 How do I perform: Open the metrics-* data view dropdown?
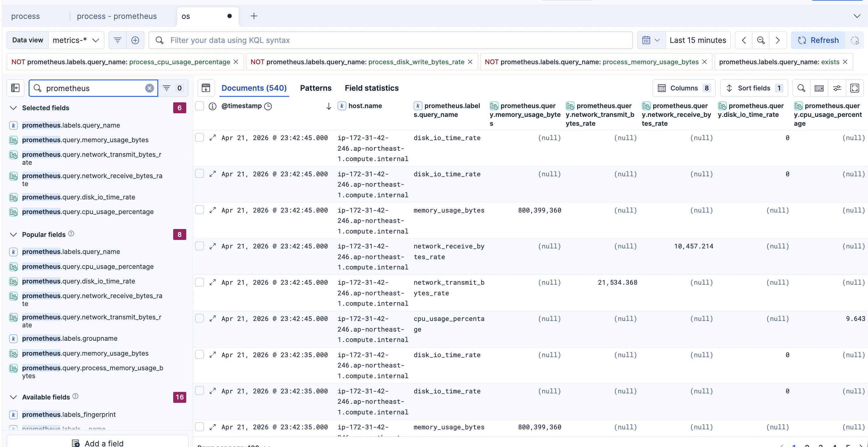coord(76,40)
